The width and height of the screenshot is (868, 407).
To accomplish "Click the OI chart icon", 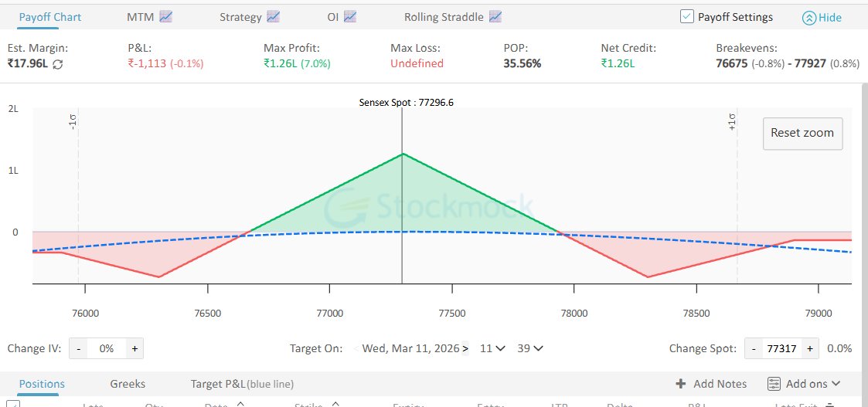I will coord(349,17).
